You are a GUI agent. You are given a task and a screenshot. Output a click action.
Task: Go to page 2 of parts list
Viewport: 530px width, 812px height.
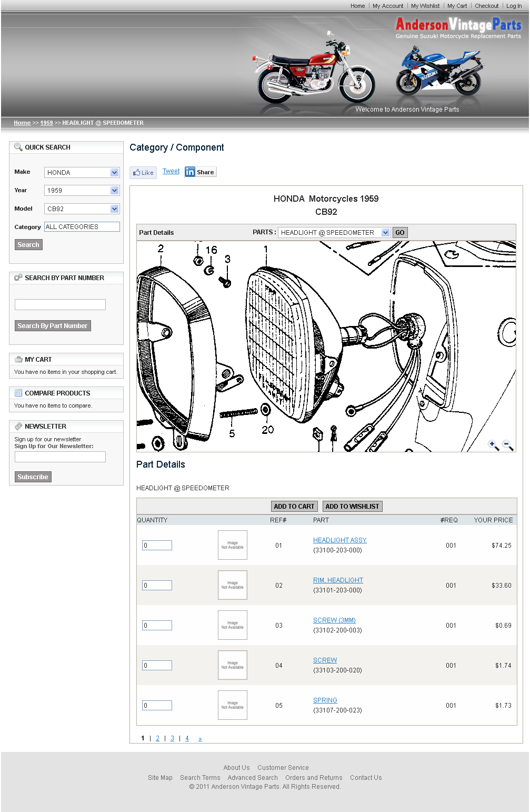coord(157,738)
